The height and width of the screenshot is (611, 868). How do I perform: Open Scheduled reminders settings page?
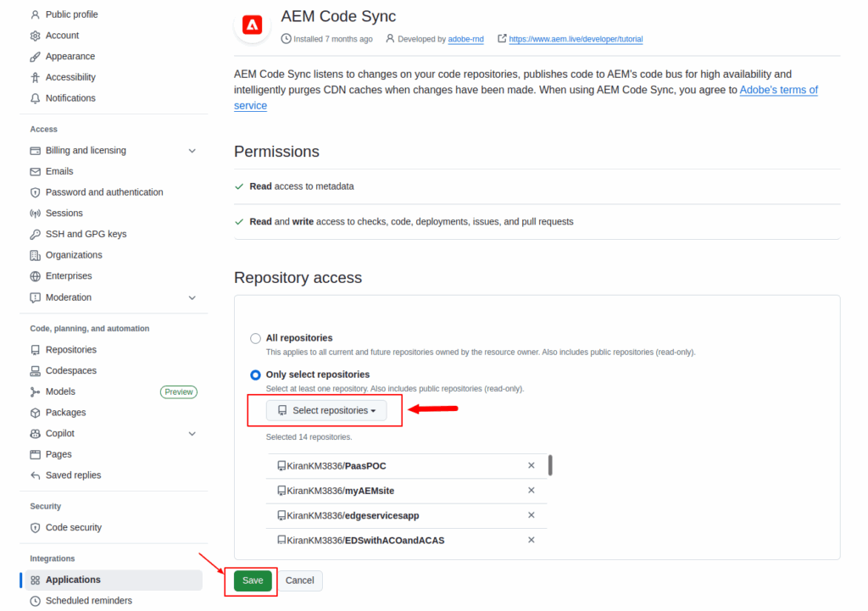[x=88, y=601]
